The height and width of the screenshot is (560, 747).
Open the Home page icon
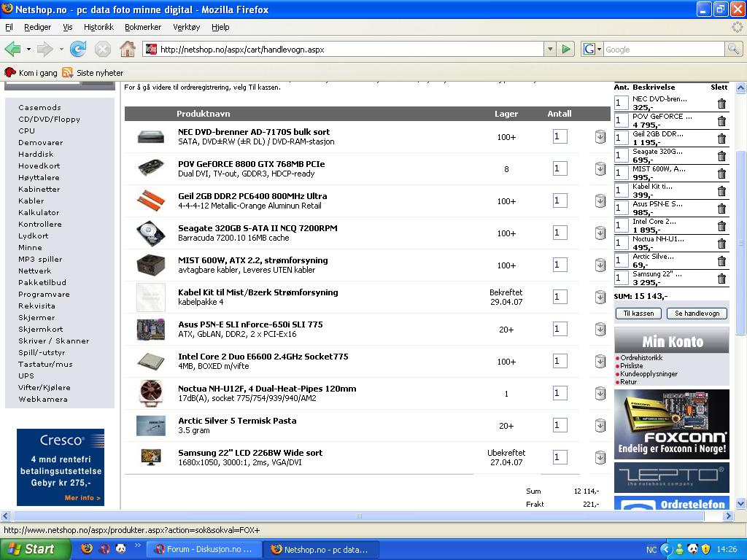coord(127,49)
